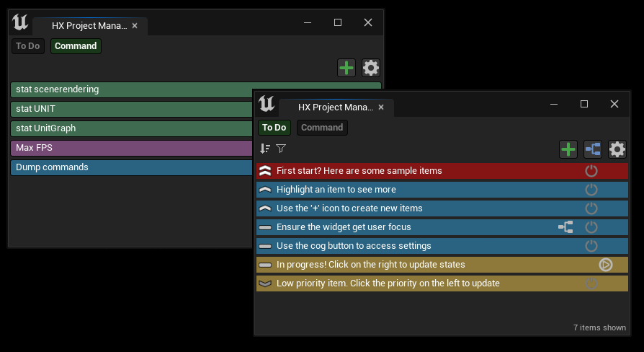Run 'Max FPS' command

(131, 148)
